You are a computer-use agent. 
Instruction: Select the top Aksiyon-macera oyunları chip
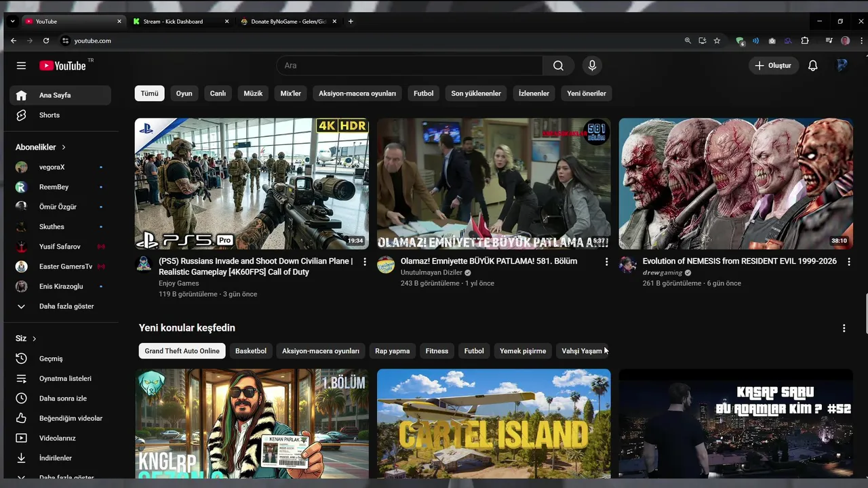(x=357, y=94)
